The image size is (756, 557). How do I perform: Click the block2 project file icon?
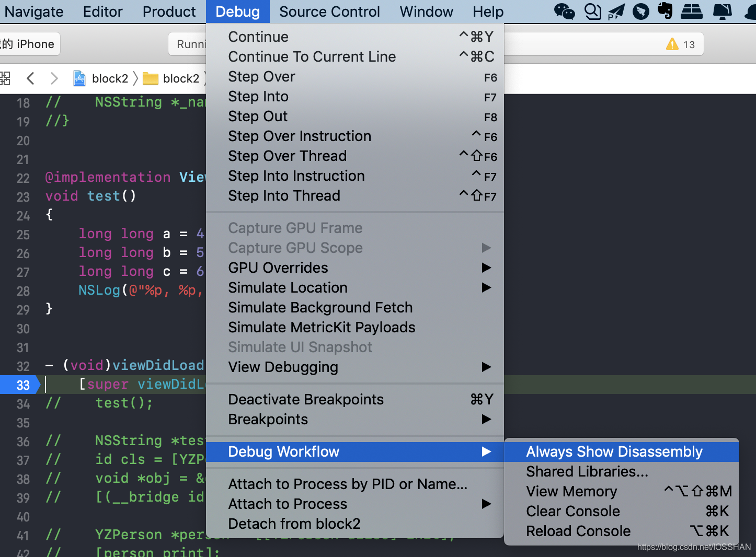[79, 78]
